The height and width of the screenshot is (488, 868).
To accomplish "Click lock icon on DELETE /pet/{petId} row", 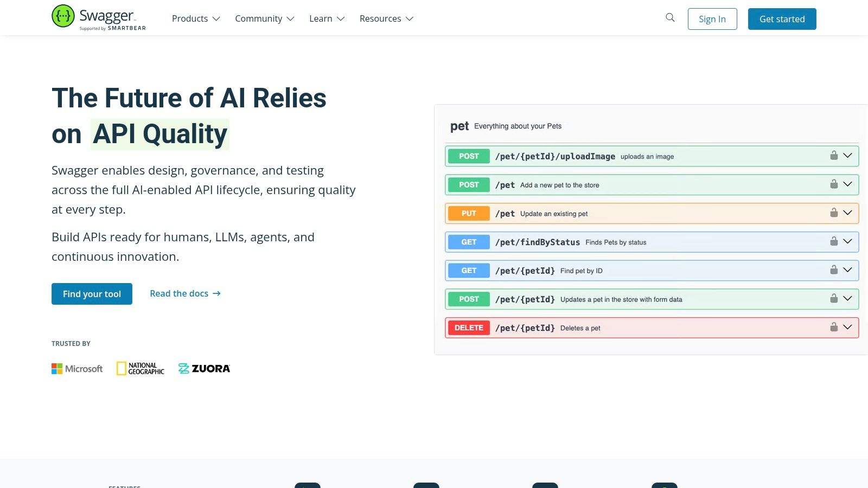I will coord(834,327).
